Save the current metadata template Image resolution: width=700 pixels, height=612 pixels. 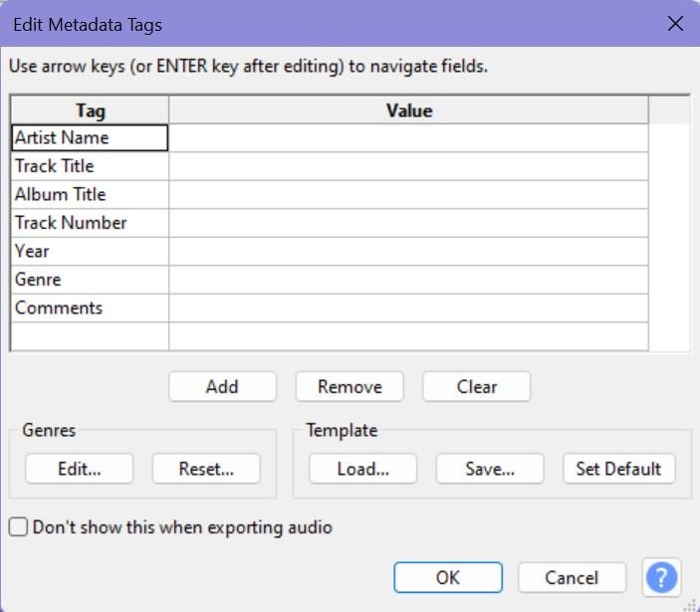[490, 469]
